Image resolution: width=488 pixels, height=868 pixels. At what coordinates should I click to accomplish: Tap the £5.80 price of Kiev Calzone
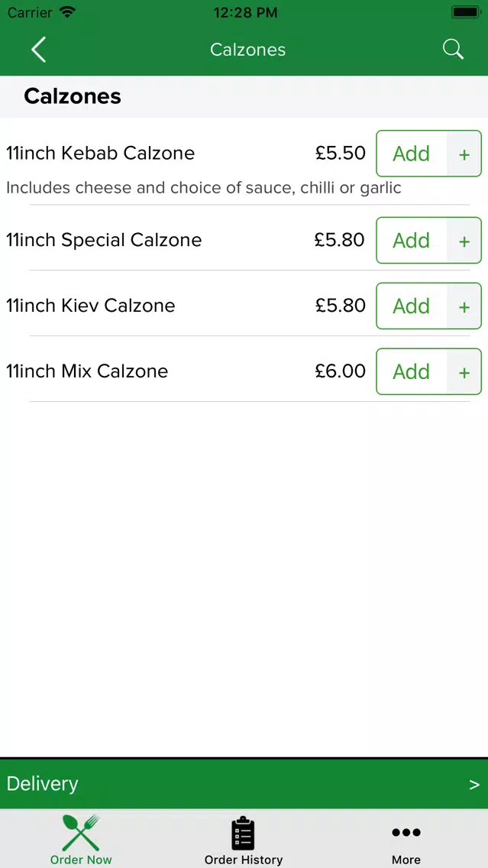click(341, 306)
